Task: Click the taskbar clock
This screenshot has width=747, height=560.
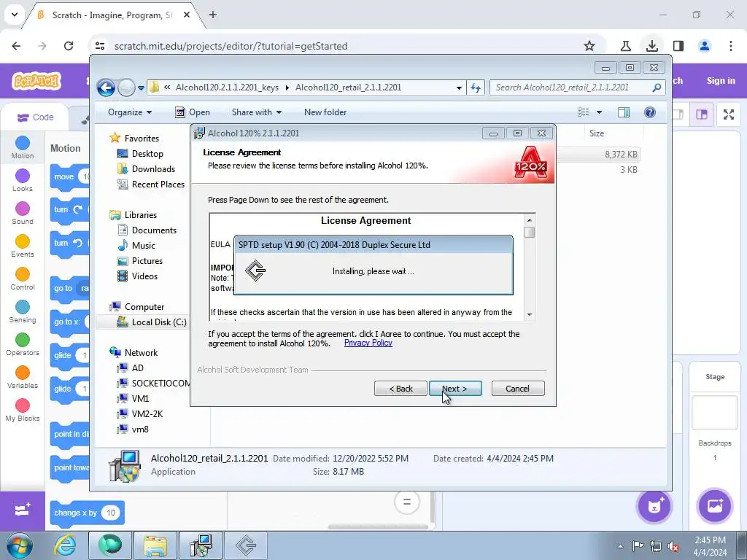Action: point(711,546)
